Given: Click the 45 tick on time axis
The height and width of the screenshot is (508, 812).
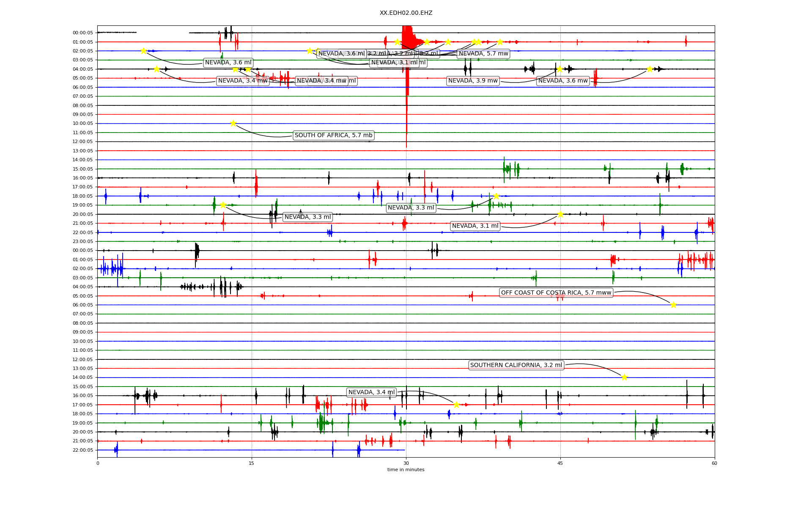Looking at the screenshot, I should [x=560, y=463].
